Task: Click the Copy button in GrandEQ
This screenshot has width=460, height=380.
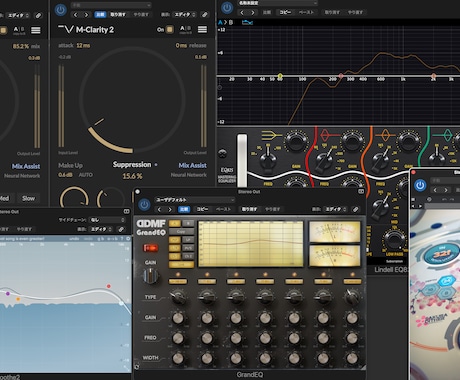Action: [181, 231]
